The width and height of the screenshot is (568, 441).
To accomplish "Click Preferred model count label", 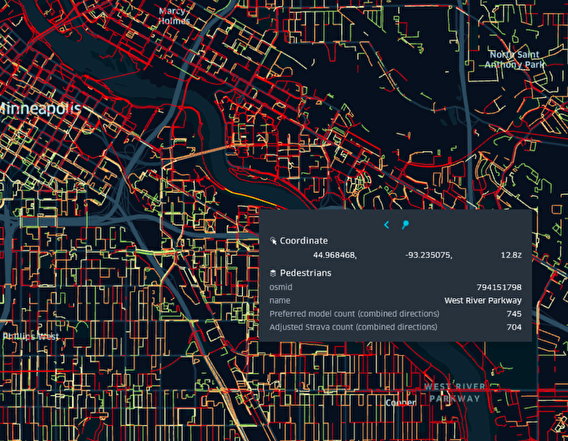I will pyautogui.click(x=354, y=313).
